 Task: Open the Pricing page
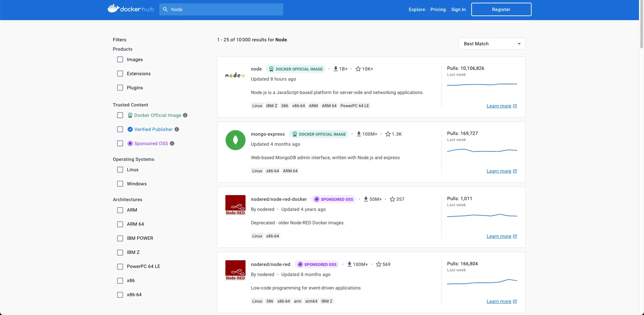pyautogui.click(x=438, y=9)
